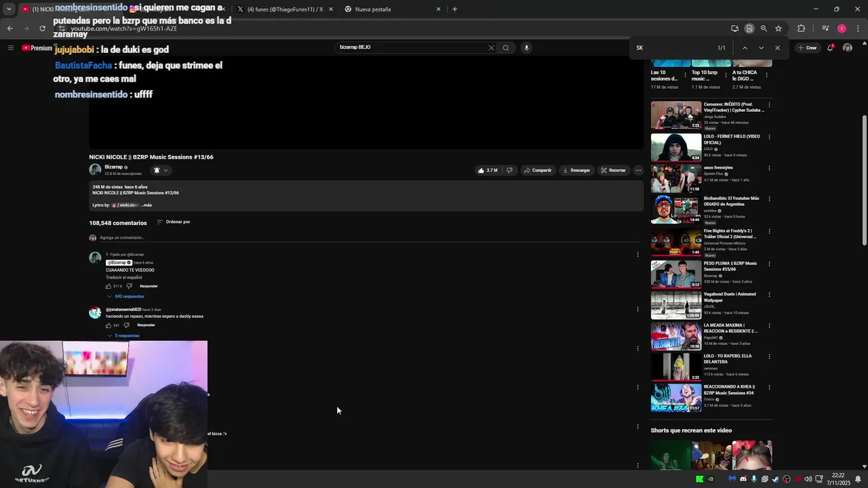Click the page vertical scrollbar thumb
Screen dimensions: 868x488
coord(864,180)
